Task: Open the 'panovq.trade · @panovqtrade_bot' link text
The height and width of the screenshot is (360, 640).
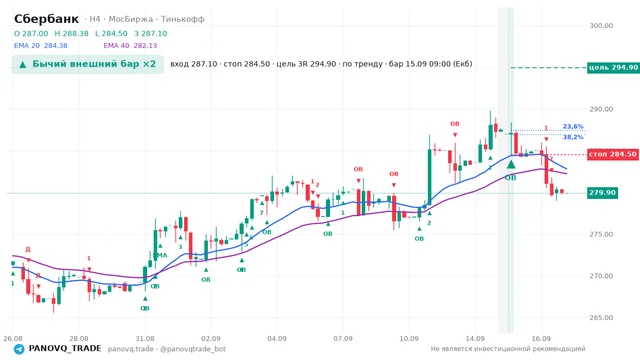Action: coord(167,349)
